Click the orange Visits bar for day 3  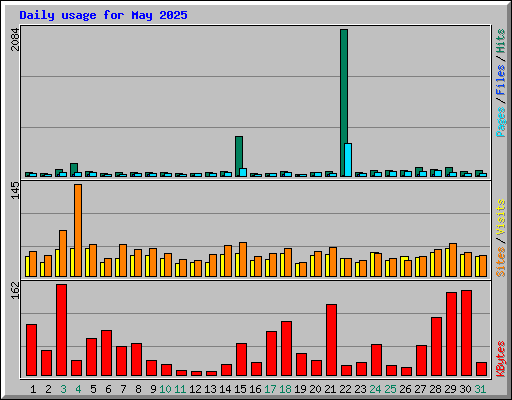(63, 253)
